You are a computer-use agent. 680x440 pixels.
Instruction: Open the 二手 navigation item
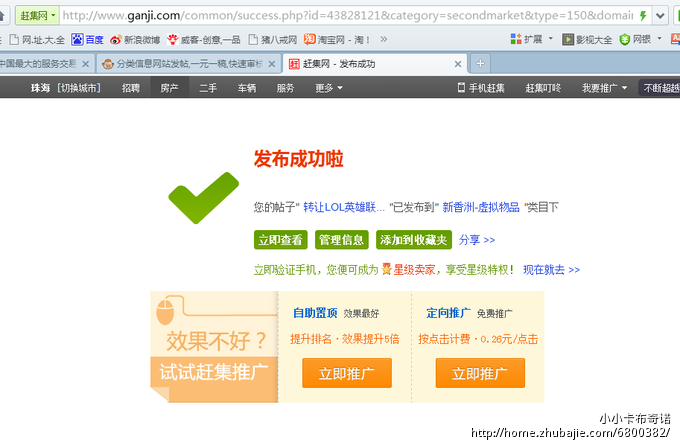pyautogui.click(x=208, y=88)
